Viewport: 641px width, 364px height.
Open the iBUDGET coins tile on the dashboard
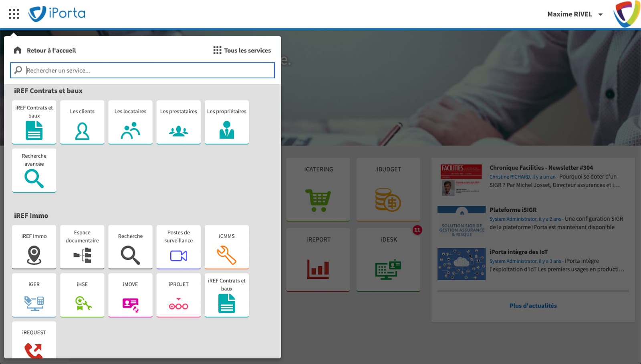pos(388,189)
